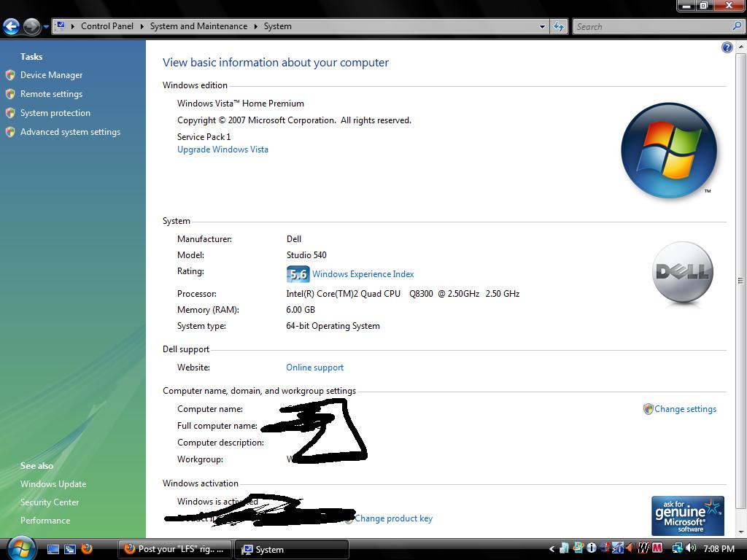Viewport: 747px width, 560px height.
Task: Click the grayed-out forward arrow button
Action: point(31,27)
